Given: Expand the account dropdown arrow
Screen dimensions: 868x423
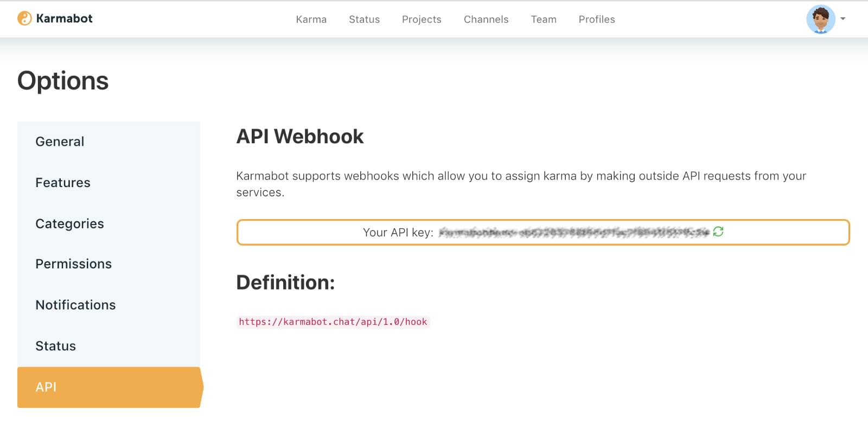Looking at the screenshot, I should 843,19.
